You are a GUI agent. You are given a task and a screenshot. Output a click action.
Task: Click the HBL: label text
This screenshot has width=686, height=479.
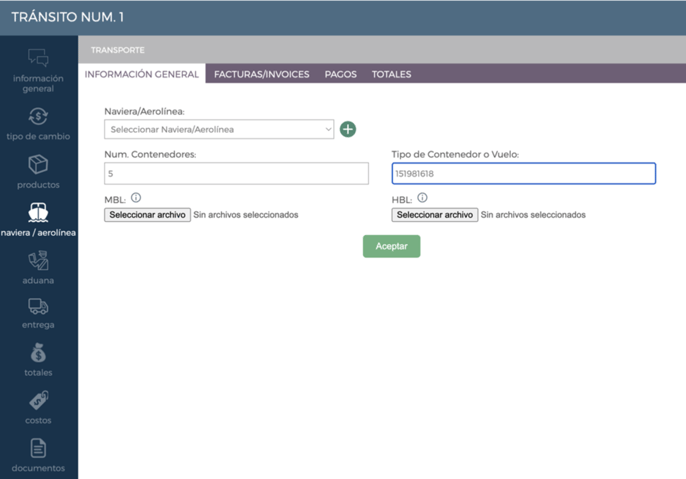tap(402, 200)
